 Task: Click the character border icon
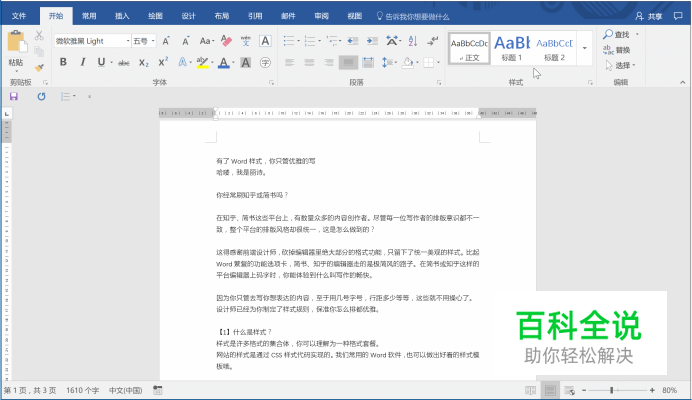click(x=265, y=41)
